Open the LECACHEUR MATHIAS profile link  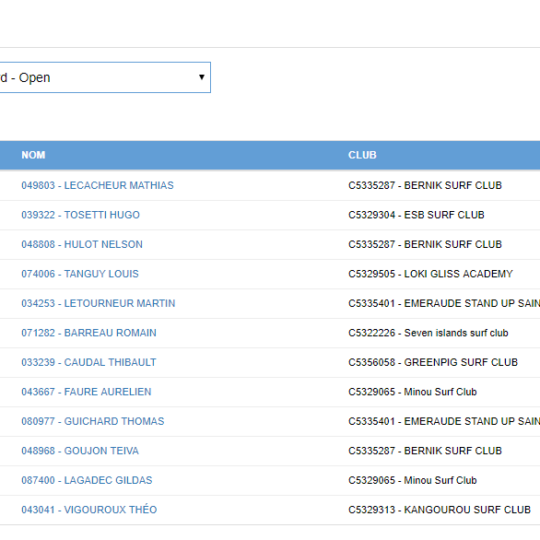97,185
